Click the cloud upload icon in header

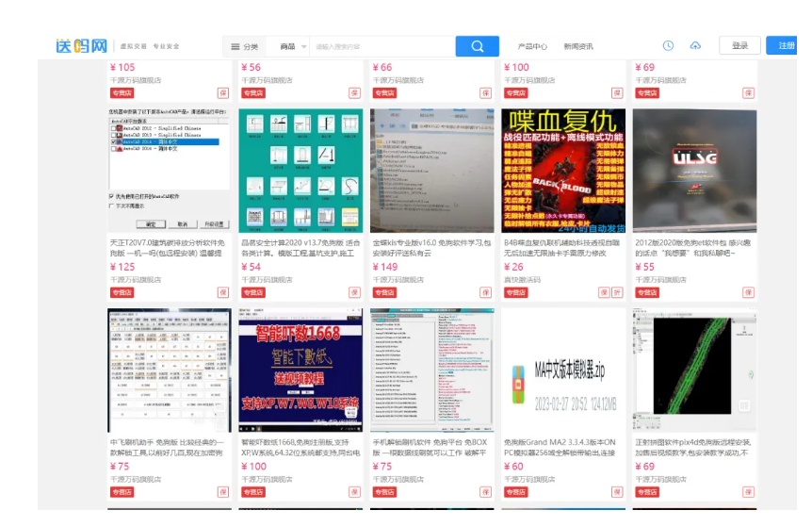[x=695, y=45]
